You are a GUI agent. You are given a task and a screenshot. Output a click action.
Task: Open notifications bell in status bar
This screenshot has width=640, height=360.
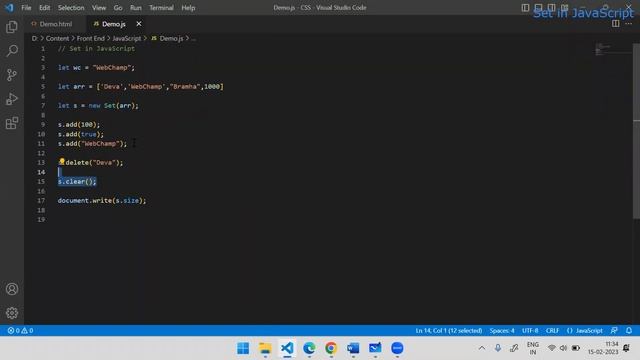tap(629, 331)
